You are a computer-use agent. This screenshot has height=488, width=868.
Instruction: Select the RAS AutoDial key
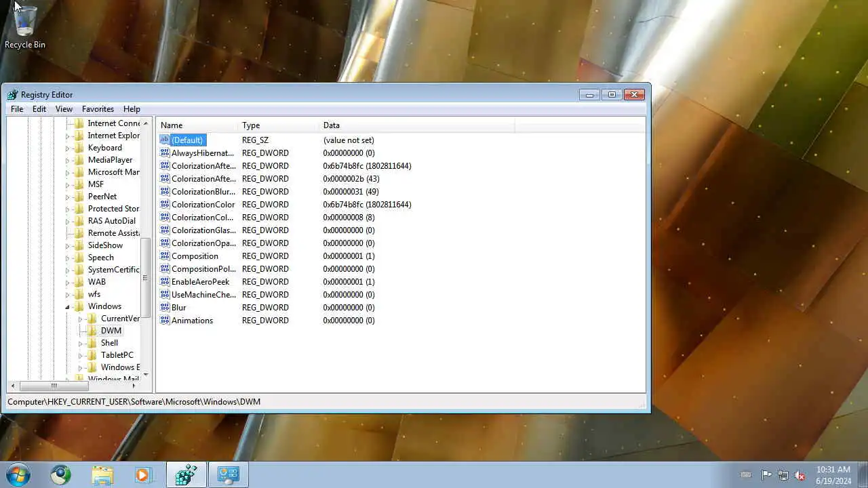point(112,221)
